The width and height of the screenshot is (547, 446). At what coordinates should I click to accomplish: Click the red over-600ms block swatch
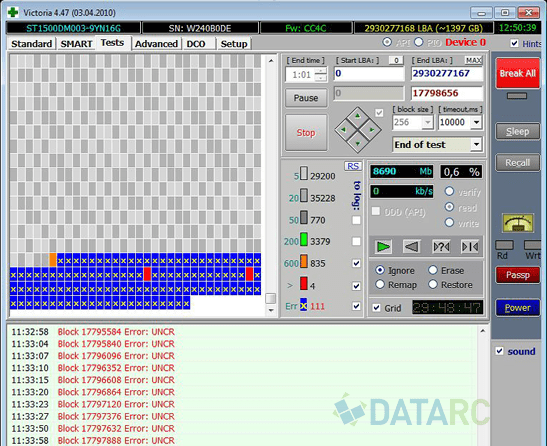[x=304, y=284]
